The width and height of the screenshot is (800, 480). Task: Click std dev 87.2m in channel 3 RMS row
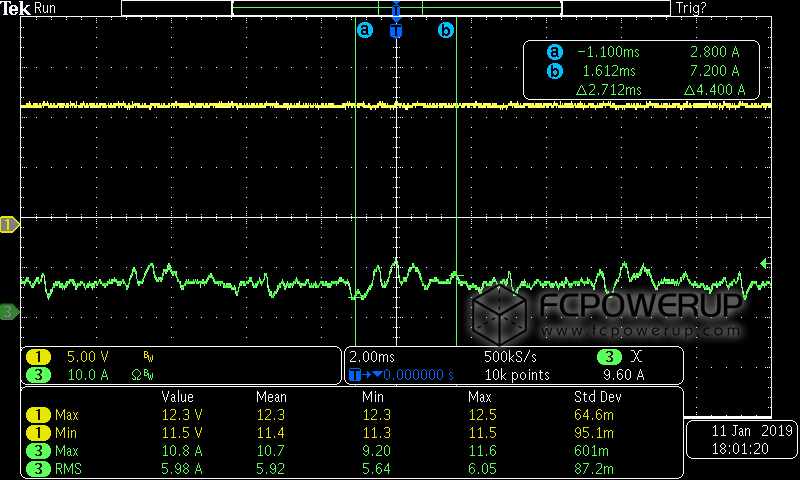point(594,469)
